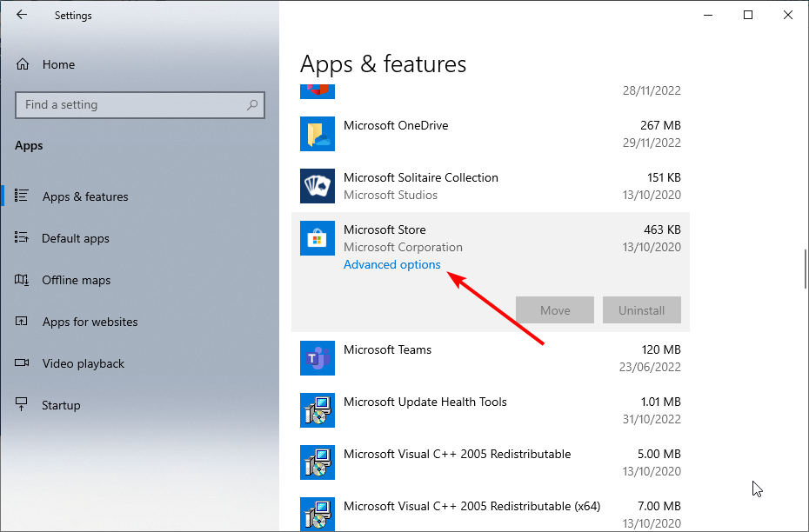Click the Microsoft Corporation publisher text
The height and width of the screenshot is (532, 809).
pos(403,247)
